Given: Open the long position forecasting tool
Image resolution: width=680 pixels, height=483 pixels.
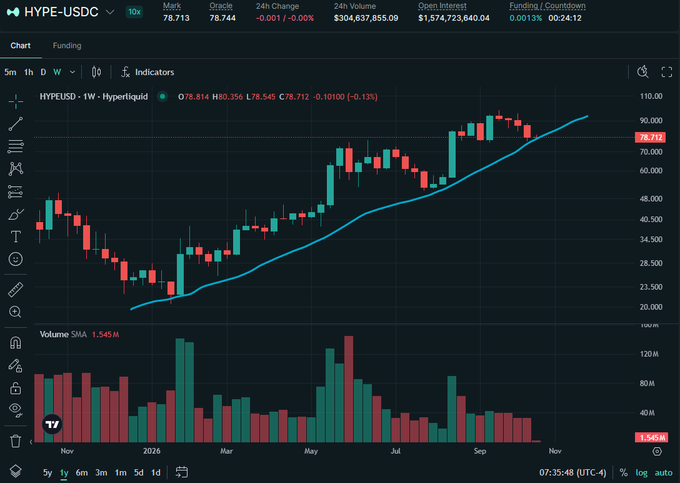Looking at the screenshot, I should [16, 192].
